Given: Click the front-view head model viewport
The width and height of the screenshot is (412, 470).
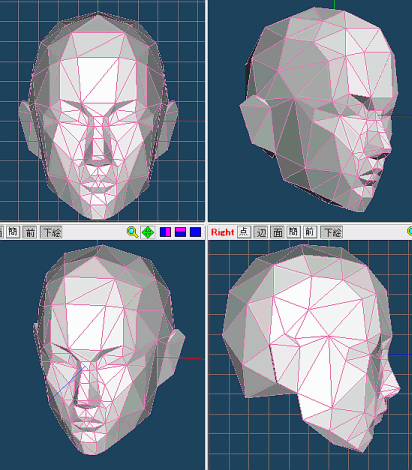Looking at the screenshot, I should coord(102,111).
